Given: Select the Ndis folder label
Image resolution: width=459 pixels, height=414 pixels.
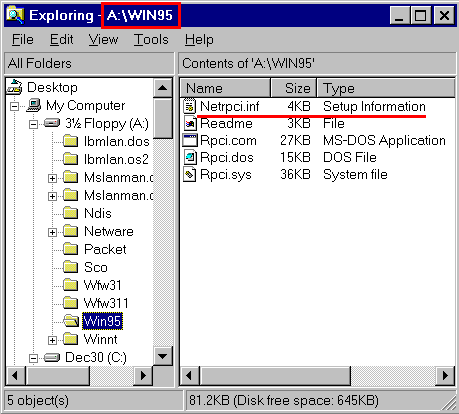Looking at the screenshot, I should 98,213.
